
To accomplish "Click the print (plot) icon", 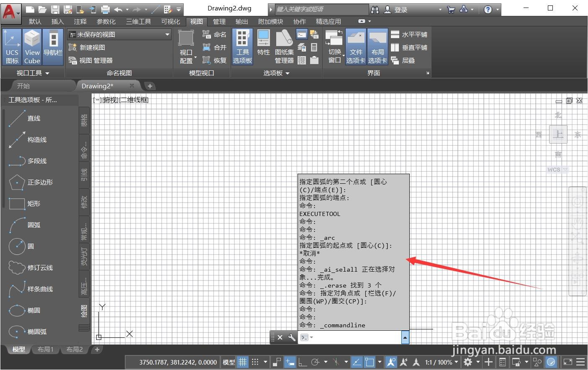I will (105, 9).
